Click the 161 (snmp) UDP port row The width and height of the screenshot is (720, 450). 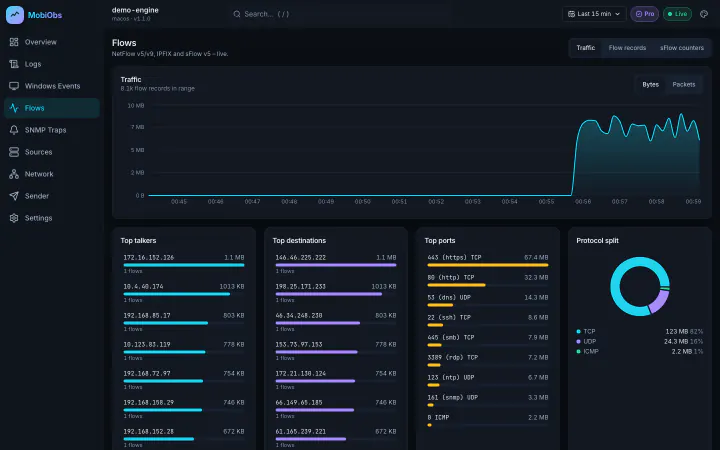click(488, 400)
